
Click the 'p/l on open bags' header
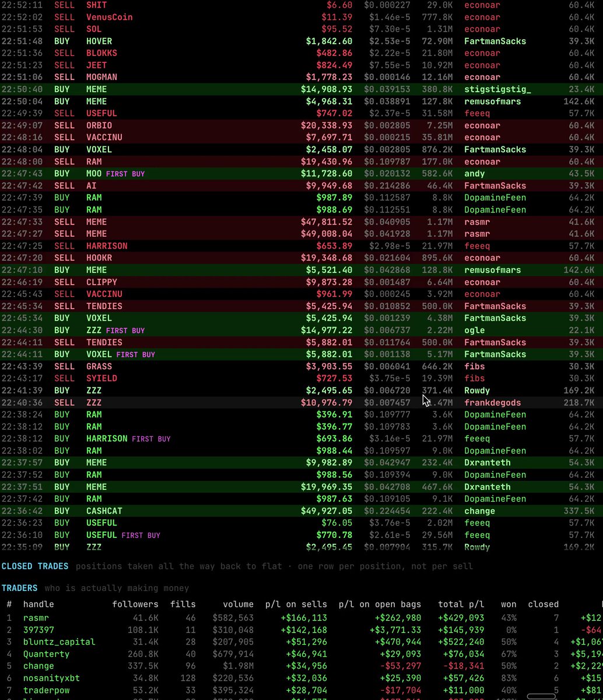tap(380, 604)
